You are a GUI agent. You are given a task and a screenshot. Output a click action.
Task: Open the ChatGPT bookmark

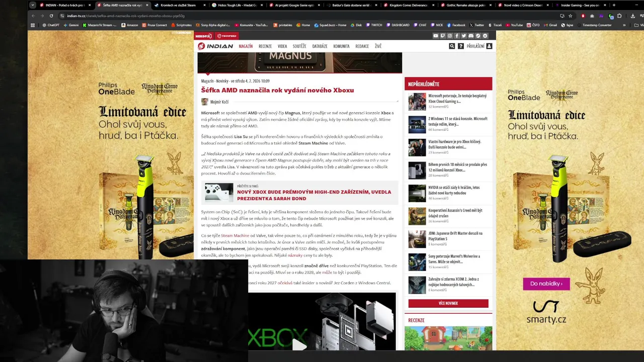coord(50,25)
